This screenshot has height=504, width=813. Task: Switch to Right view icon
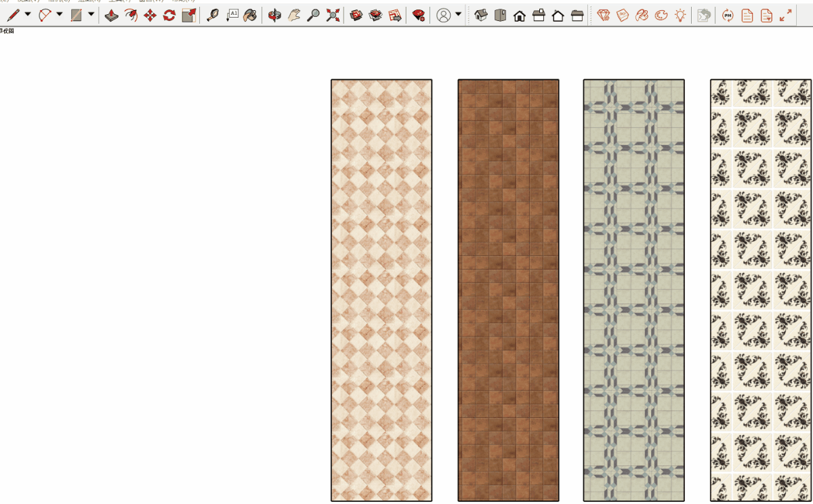click(x=539, y=15)
